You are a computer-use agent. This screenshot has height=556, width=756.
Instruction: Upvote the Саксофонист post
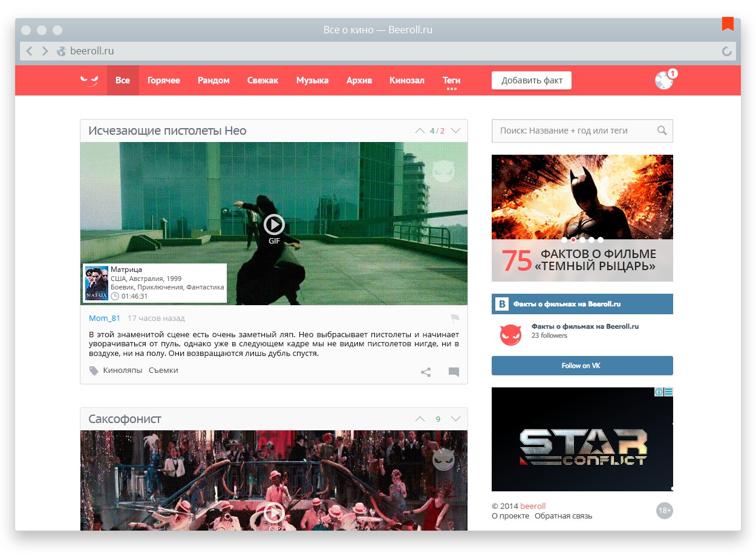click(420, 419)
